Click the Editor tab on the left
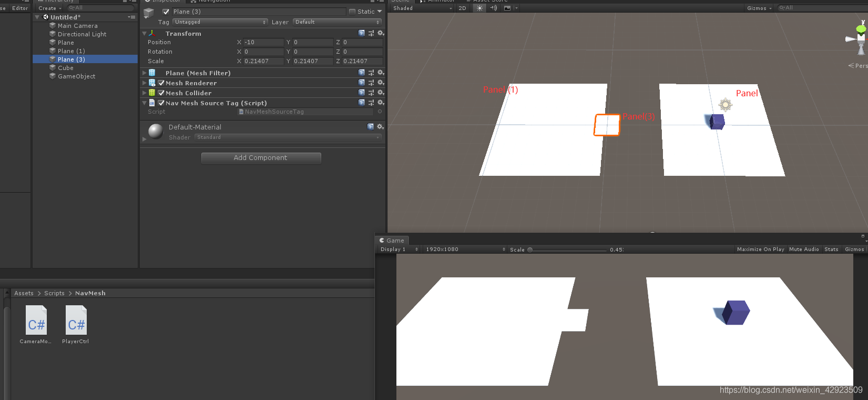The image size is (868, 400). pos(20,8)
